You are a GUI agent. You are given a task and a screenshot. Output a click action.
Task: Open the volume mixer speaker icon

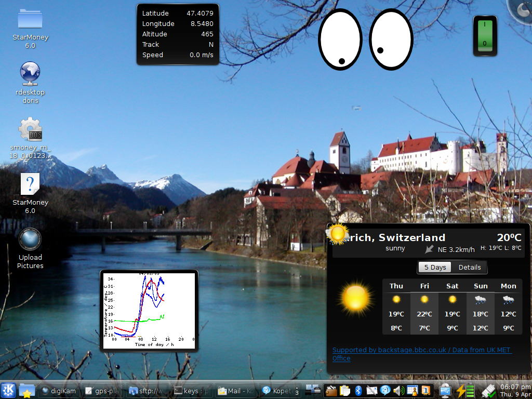tap(398, 391)
